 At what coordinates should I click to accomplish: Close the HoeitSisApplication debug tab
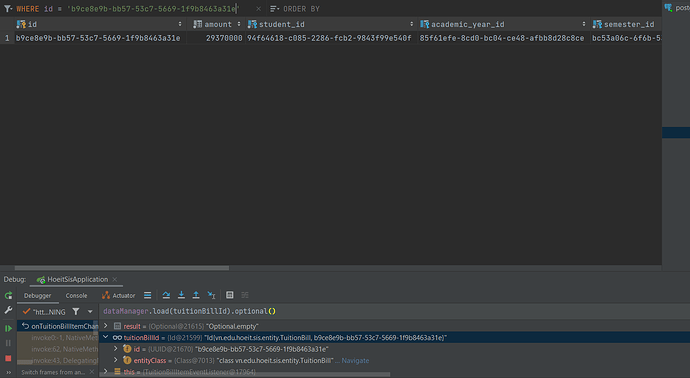[115, 279]
